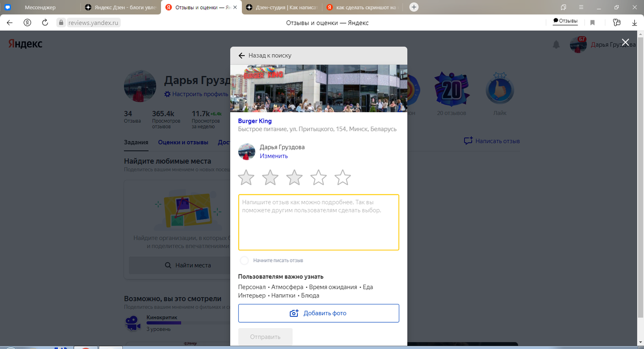Click into the review text area
The height and width of the screenshot is (349, 644).
click(319, 222)
